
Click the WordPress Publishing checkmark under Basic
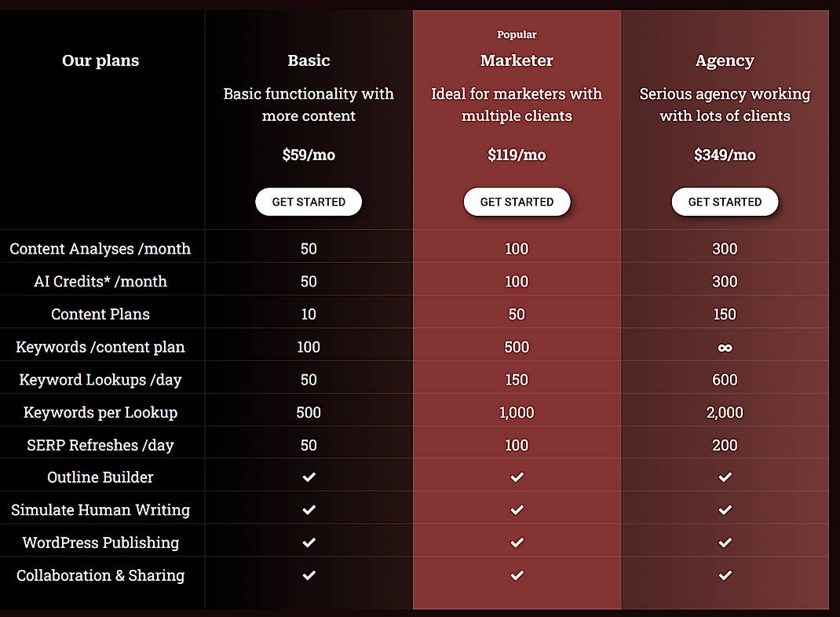point(309,542)
